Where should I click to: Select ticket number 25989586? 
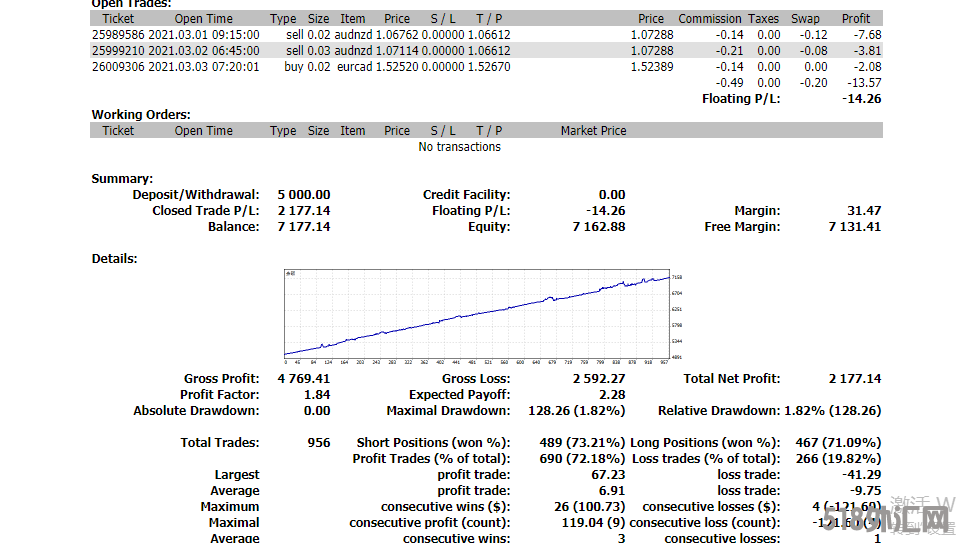pyautogui.click(x=118, y=35)
